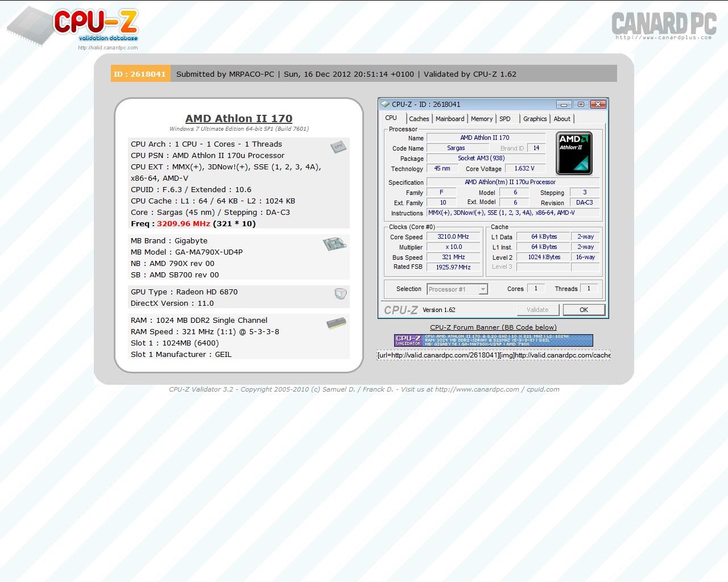Screen dimensions: 728x582
Task: Open the Canard PC logo link
Action: click(x=664, y=26)
